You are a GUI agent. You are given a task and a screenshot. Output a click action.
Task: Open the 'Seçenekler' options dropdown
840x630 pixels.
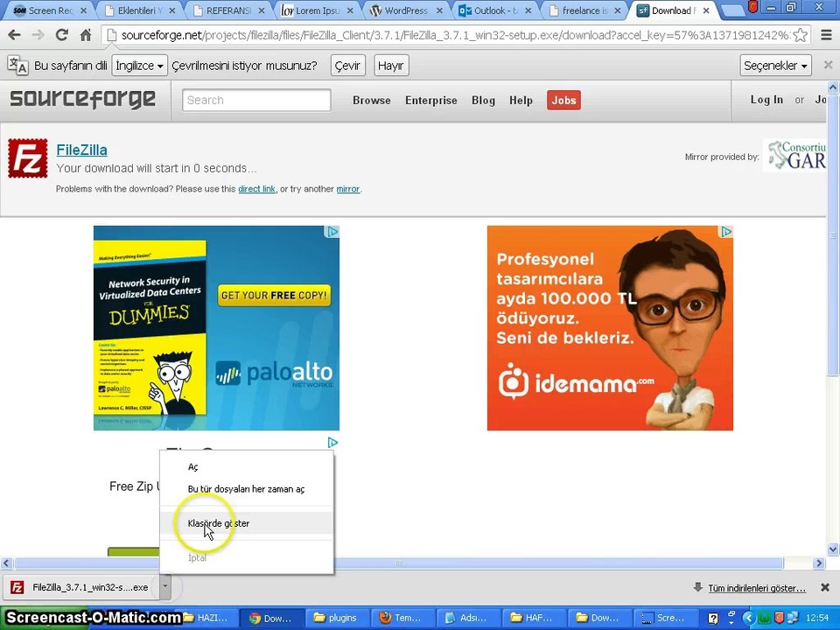tap(776, 66)
